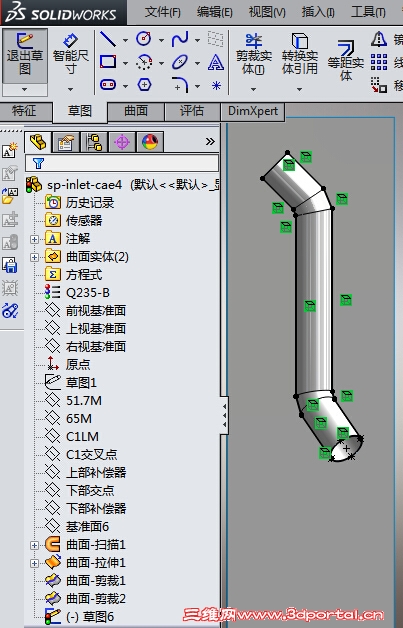Open the 编辑(E) menu
The height and width of the screenshot is (628, 403).
(214, 12)
